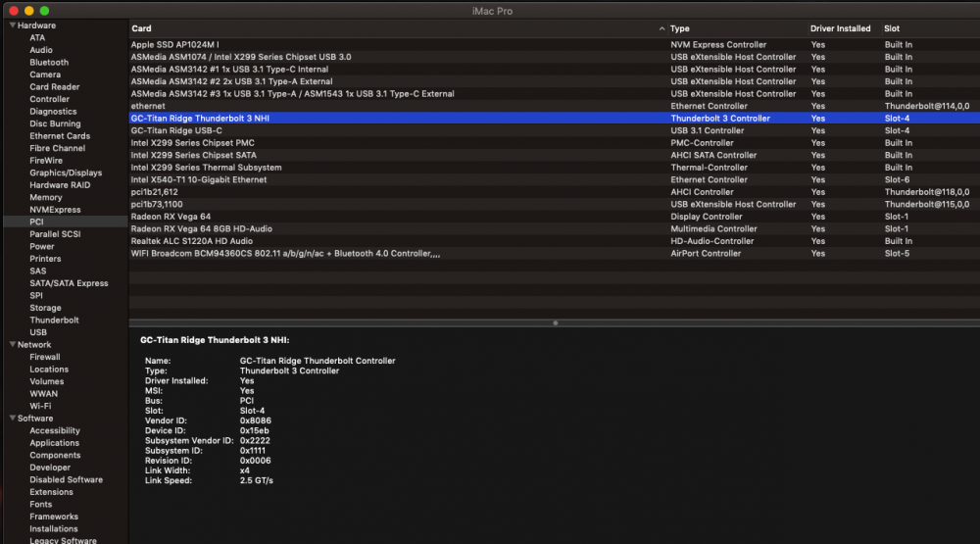This screenshot has width=980, height=544.
Task: Show Power information in sidebar
Action: pos(42,246)
